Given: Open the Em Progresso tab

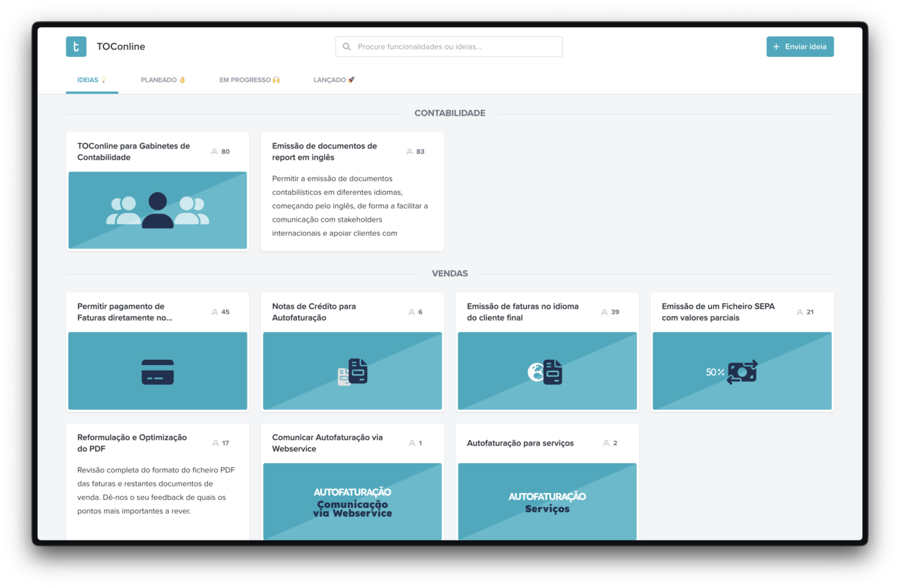Looking at the screenshot, I should coord(249,80).
